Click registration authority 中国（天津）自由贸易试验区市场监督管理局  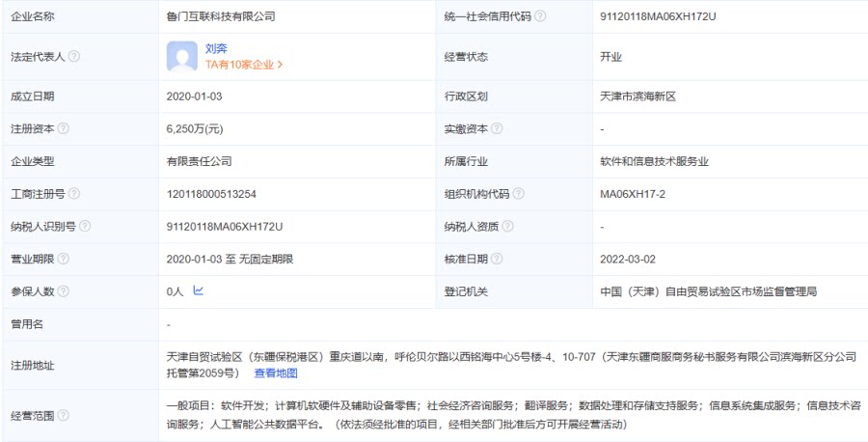[x=709, y=291]
